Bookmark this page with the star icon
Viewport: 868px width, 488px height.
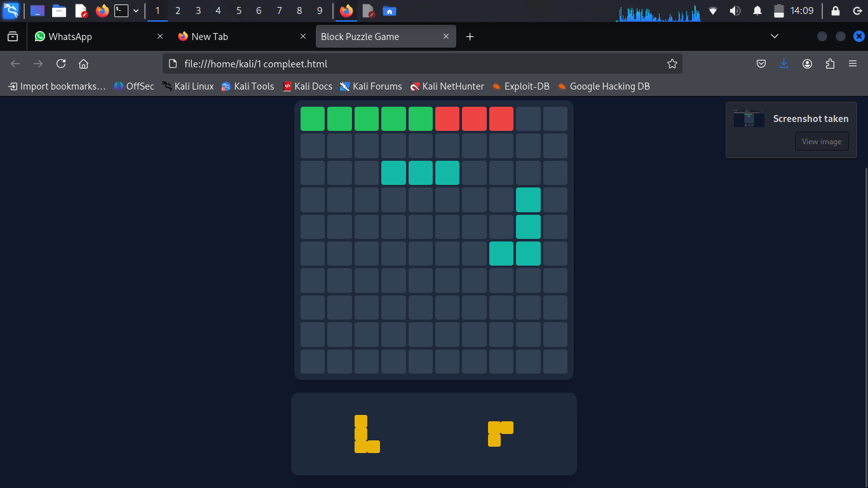pos(672,64)
